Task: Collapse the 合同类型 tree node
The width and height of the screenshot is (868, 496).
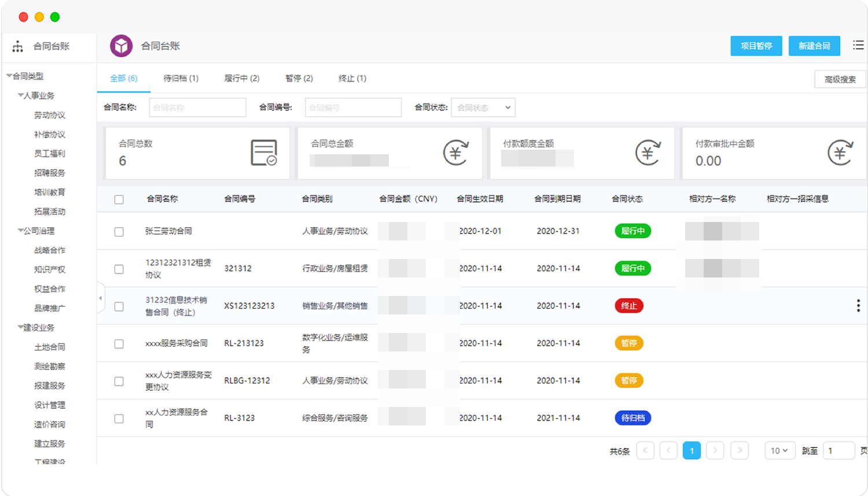Action: [9, 76]
